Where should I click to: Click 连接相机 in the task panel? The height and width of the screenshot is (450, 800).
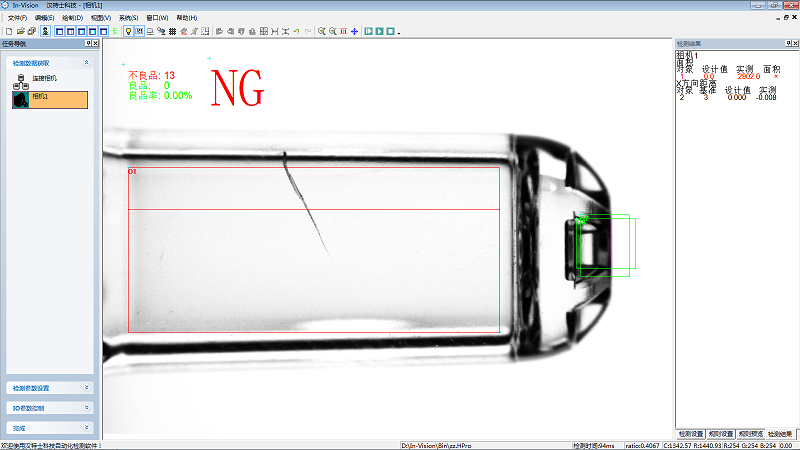pyautogui.click(x=45, y=78)
